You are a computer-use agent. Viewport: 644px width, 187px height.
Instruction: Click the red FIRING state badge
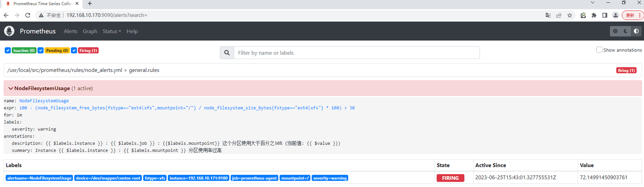point(450,178)
